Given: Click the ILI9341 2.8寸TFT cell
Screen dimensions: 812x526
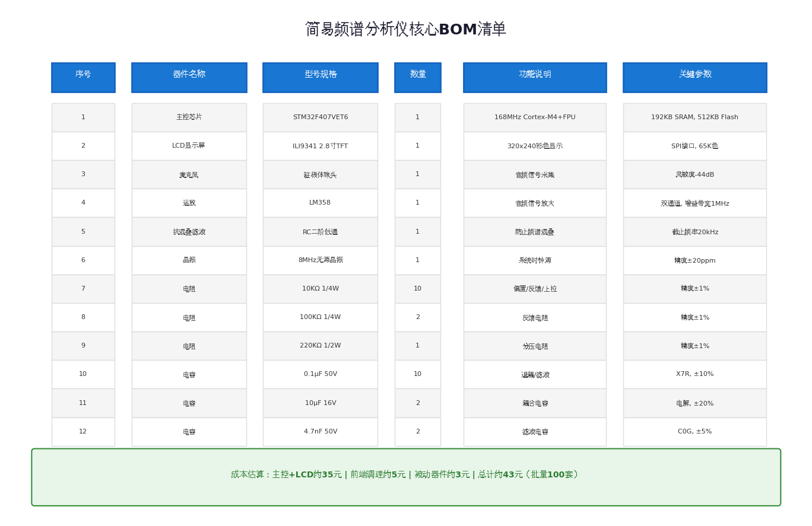Looking at the screenshot, I should point(321,146).
